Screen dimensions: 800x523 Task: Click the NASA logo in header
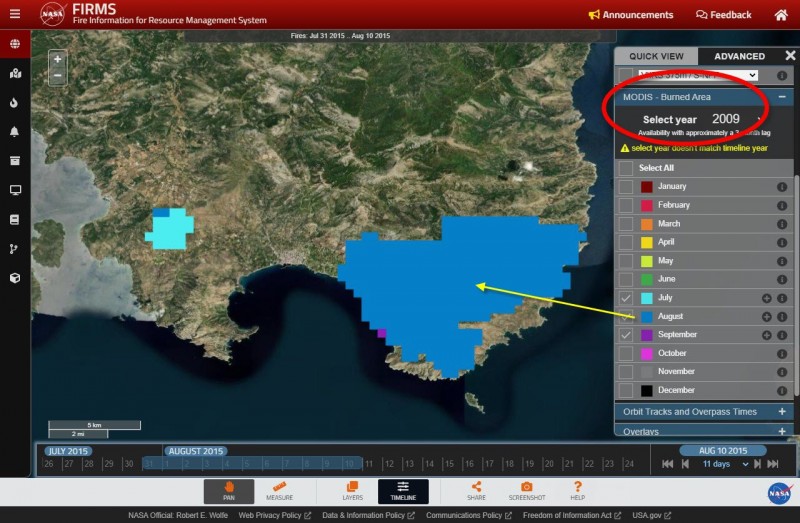[53, 14]
